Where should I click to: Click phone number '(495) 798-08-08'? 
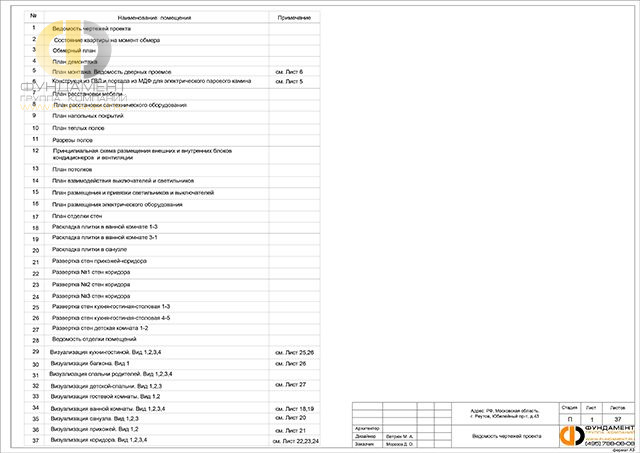(x=610, y=444)
